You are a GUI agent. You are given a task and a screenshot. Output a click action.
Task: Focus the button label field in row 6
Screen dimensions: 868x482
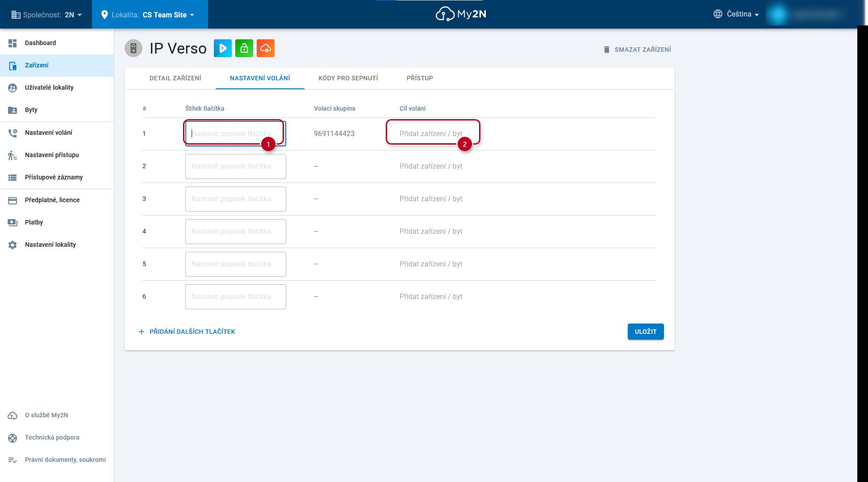(236, 297)
